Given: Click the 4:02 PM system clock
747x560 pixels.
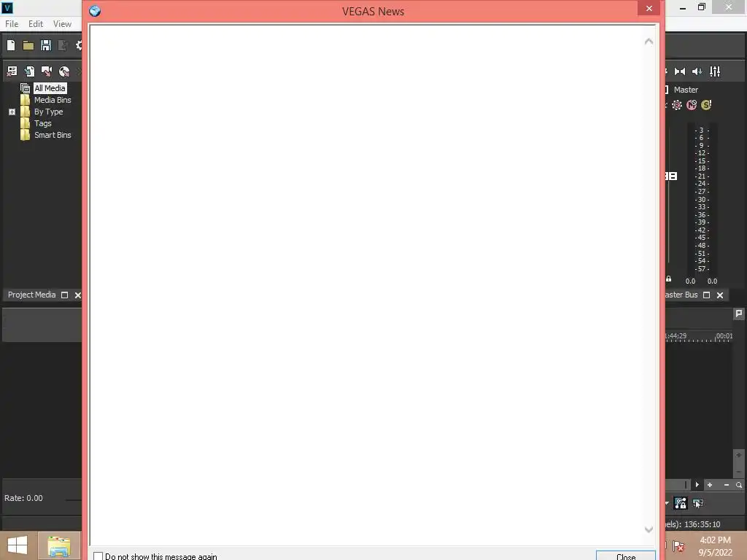Looking at the screenshot, I should (x=715, y=540).
